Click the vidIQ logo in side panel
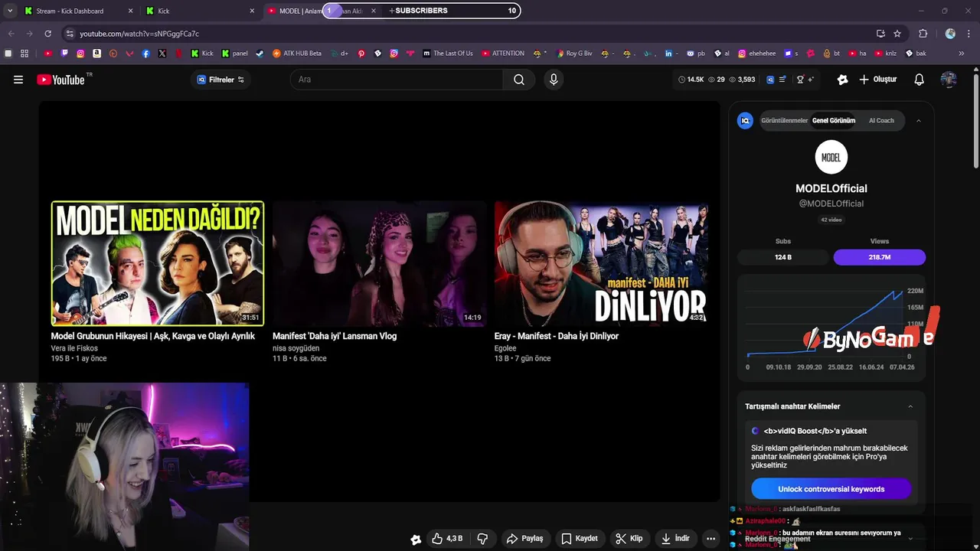The image size is (980, 551). coord(745,121)
